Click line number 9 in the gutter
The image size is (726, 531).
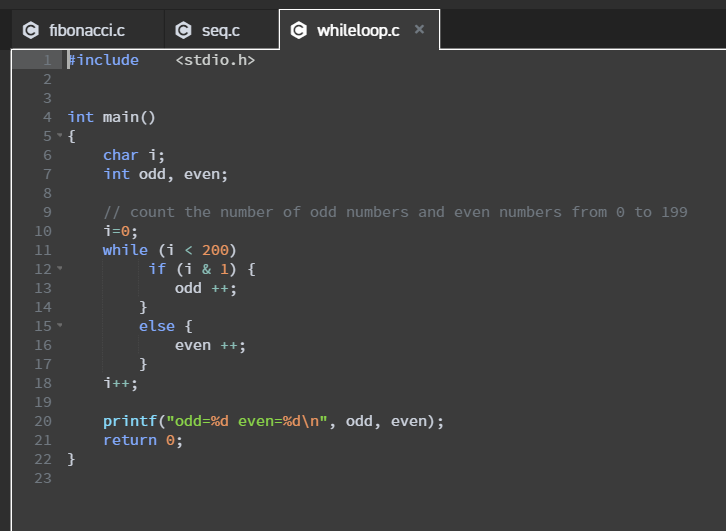47,212
